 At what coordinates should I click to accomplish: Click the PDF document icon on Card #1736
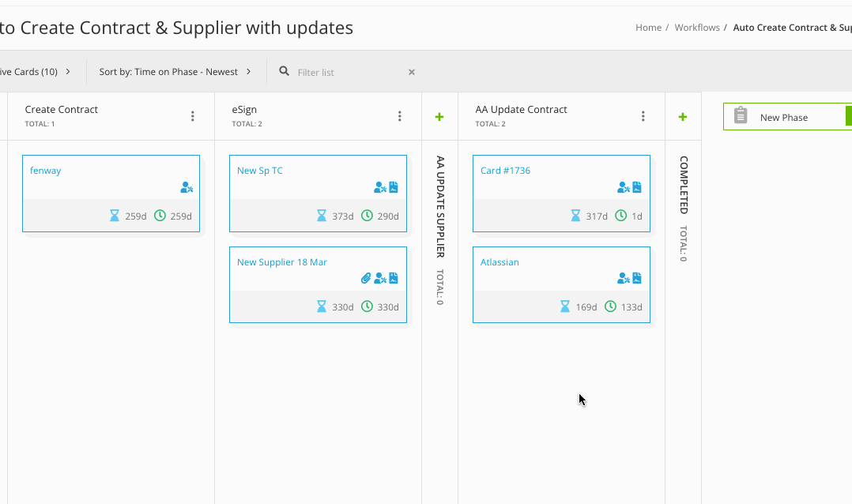pyautogui.click(x=637, y=186)
